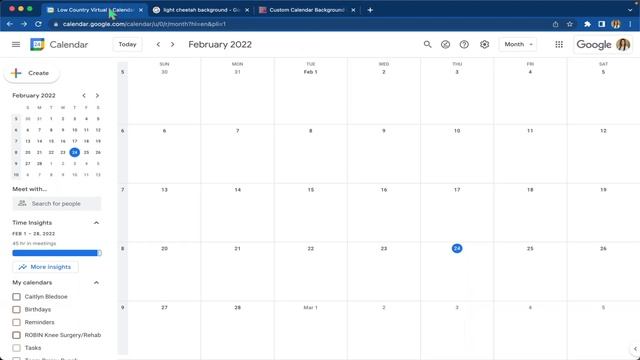The height and width of the screenshot is (360, 640).
Task: Open February 14 in the month grid
Action: coord(238,190)
